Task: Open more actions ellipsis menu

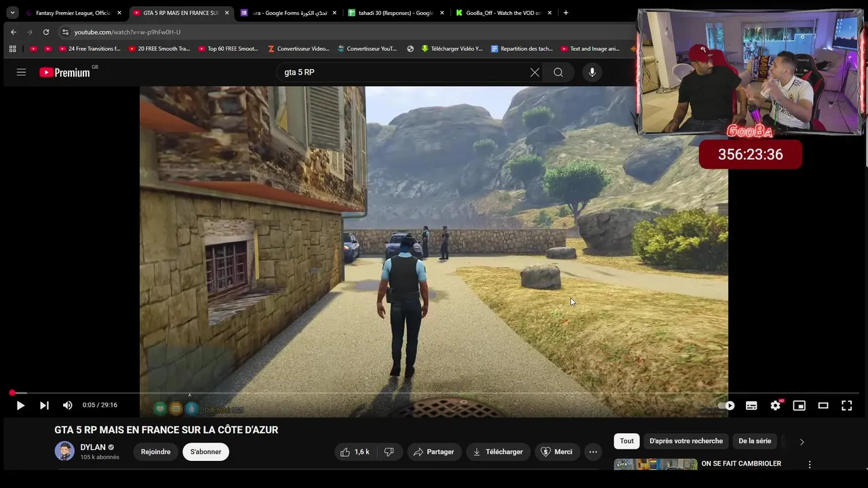Action: [x=593, y=451]
